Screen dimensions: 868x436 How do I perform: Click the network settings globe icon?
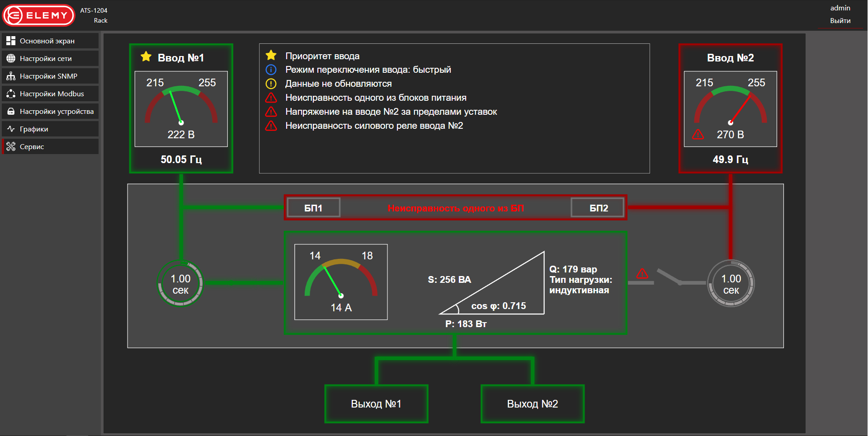click(x=11, y=58)
